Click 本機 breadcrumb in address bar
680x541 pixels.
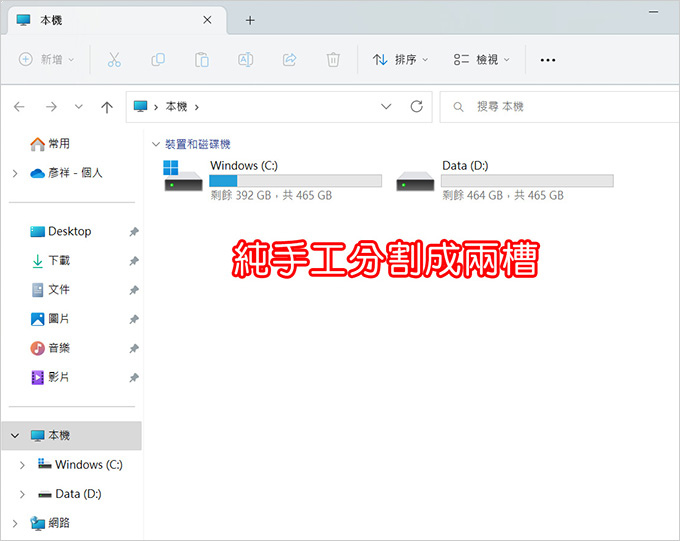coord(176,107)
